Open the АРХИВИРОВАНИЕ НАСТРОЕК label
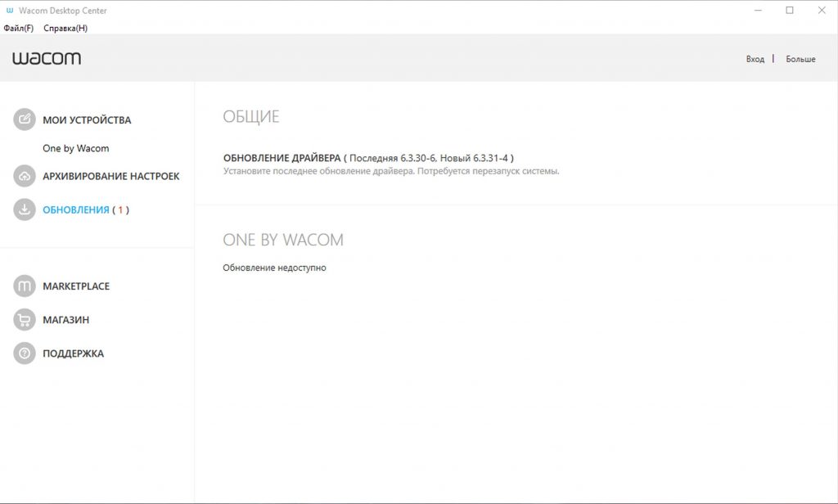838x504 pixels. (110, 176)
